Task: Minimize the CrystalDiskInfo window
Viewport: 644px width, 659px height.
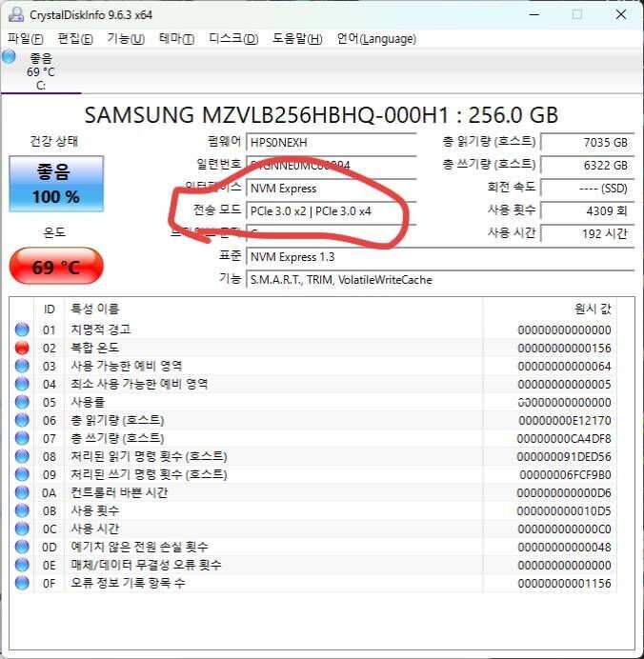Action: tap(534, 14)
